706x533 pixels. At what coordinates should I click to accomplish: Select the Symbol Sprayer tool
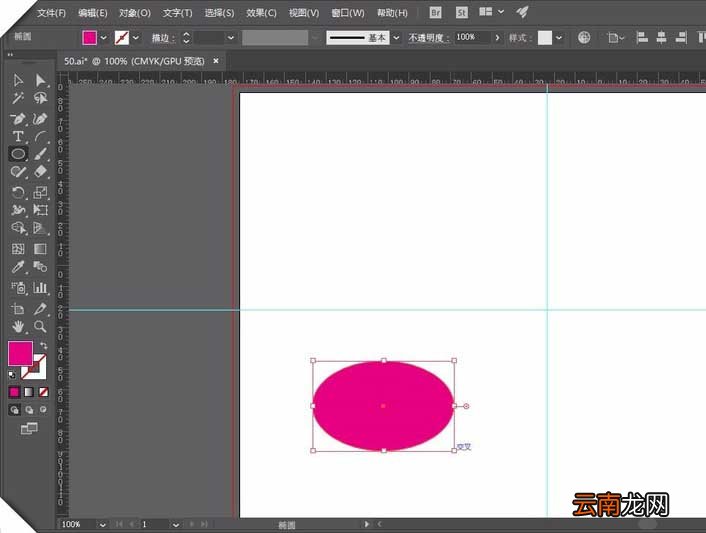pyautogui.click(x=18, y=288)
